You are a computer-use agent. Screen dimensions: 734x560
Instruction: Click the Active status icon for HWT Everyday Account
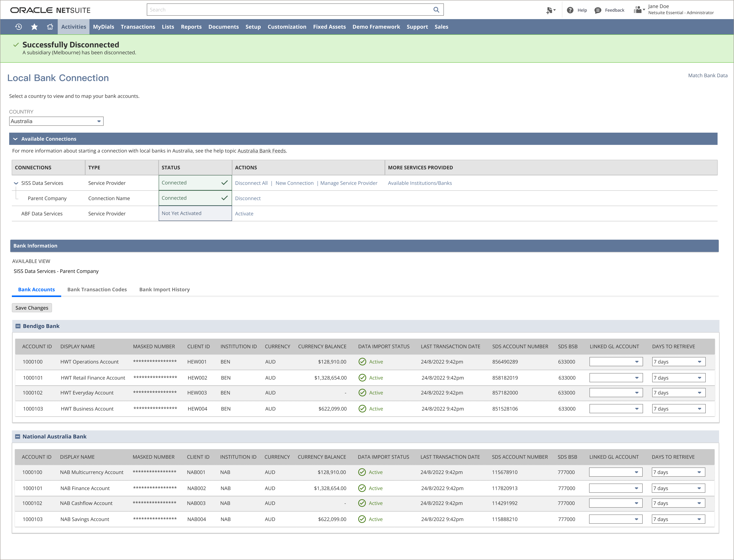click(x=362, y=393)
